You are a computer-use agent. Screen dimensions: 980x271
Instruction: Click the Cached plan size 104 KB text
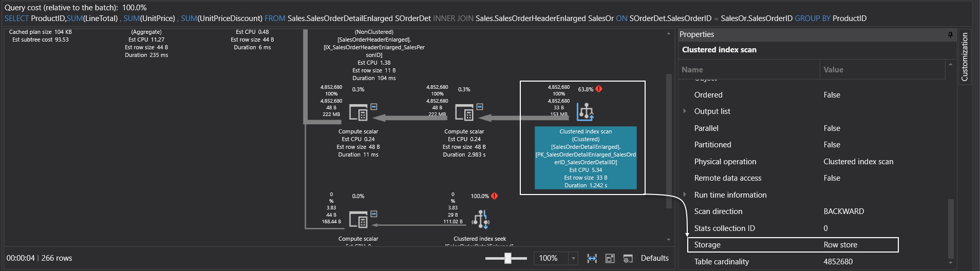pyautogui.click(x=41, y=32)
